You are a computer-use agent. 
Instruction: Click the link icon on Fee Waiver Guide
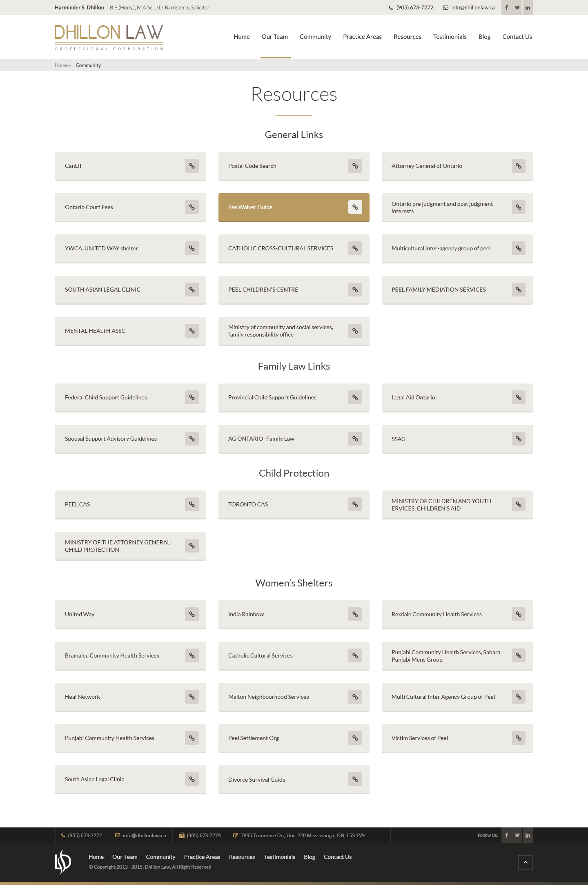pyautogui.click(x=355, y=207)
